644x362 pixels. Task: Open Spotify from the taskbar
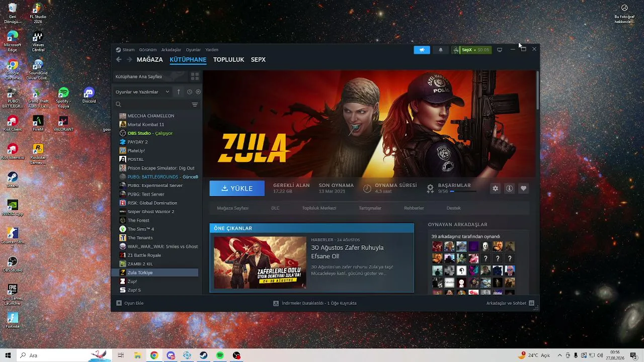pyautogui.click(x=220, y=355)
